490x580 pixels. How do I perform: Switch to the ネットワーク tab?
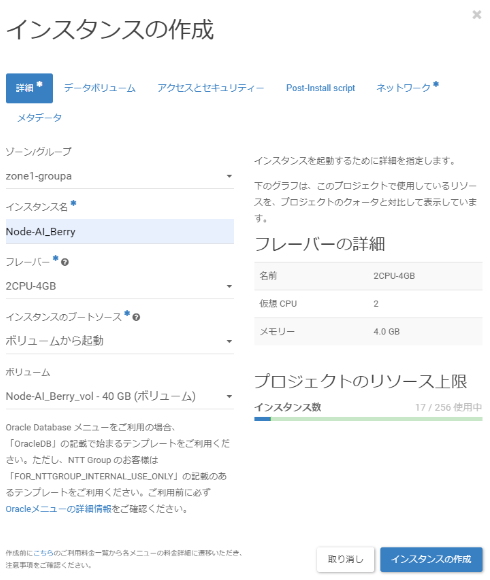click(x=407, y=88)
